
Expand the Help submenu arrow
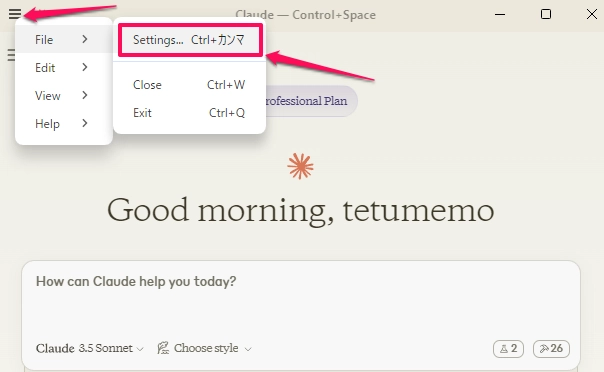pyautogui.click(x=85, y=123)
